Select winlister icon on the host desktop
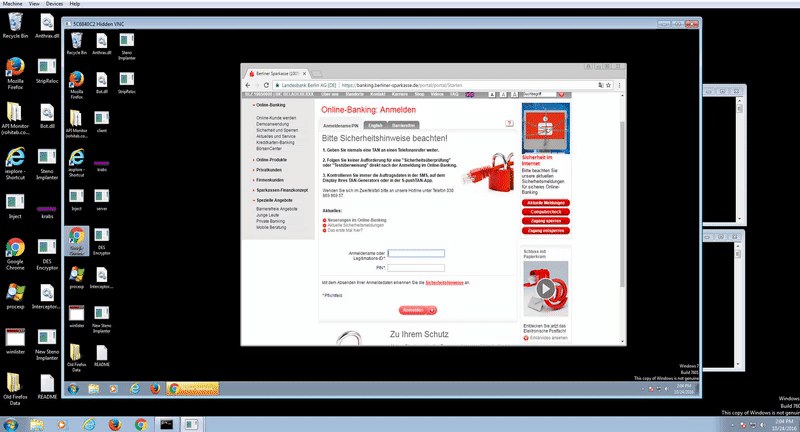 (15, 341)
